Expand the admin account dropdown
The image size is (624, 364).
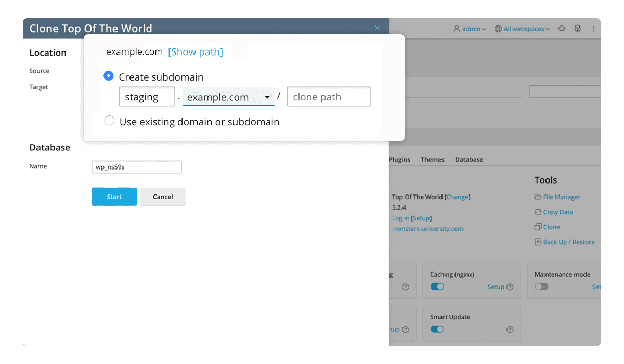point(470,29)
